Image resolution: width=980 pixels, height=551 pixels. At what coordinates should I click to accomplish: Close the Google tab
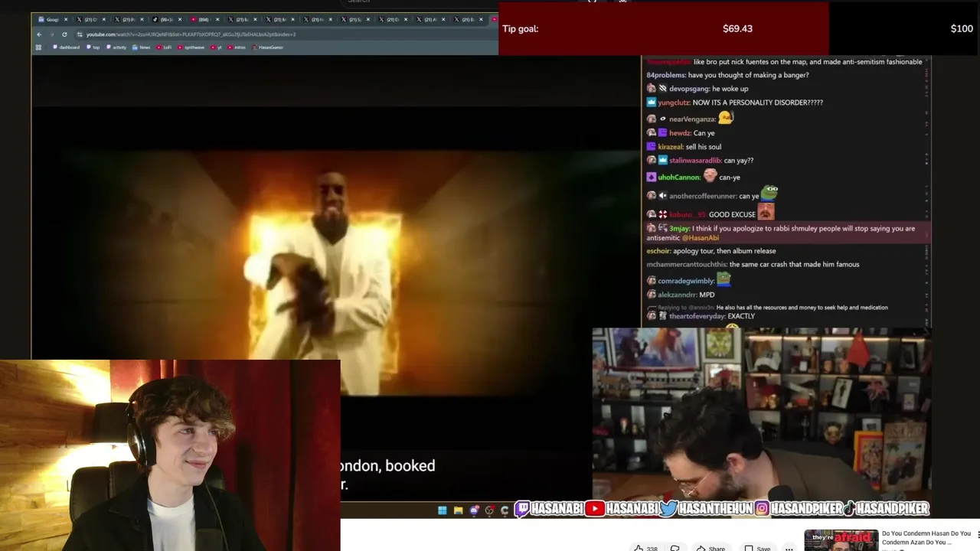click(66, 19)
